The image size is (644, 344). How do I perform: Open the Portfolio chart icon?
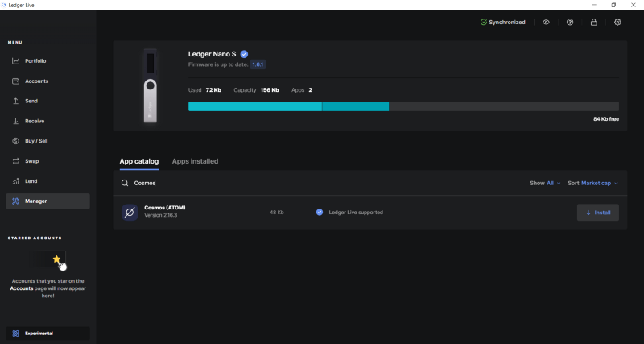(x=15, y=61)
